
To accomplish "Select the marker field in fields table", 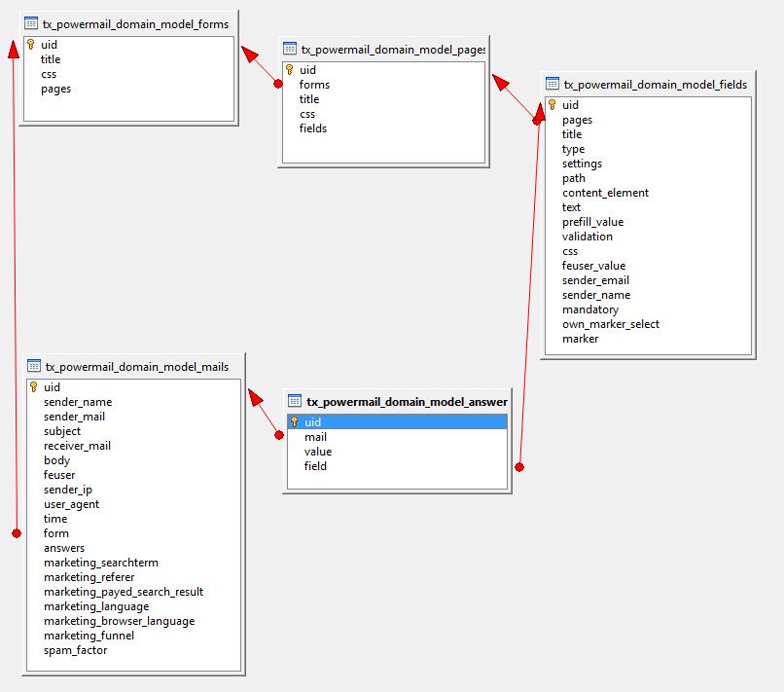I will (580, 339).
